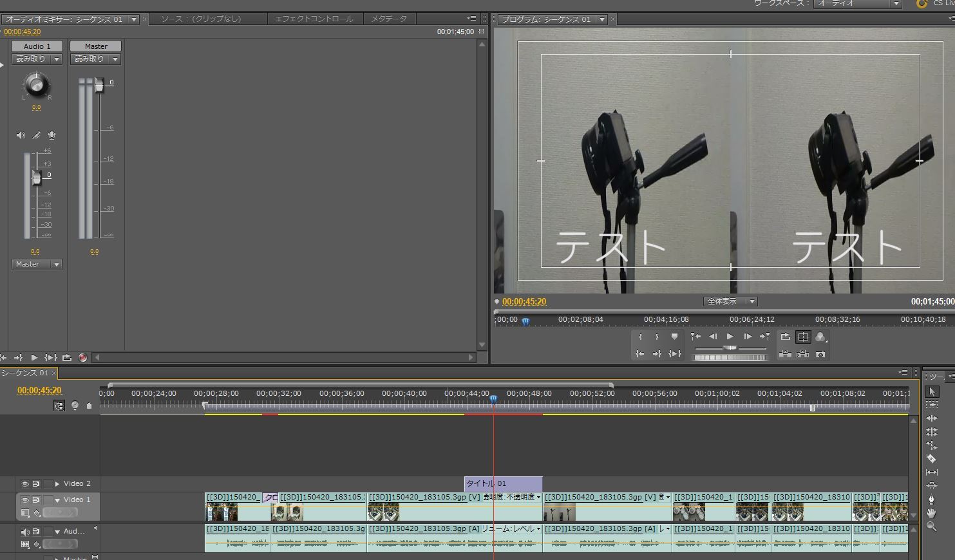Viewport: 955px width, 560px height.
Task: Hide the Video 2 track with eye icon
Action: click(x=25, y=484)
